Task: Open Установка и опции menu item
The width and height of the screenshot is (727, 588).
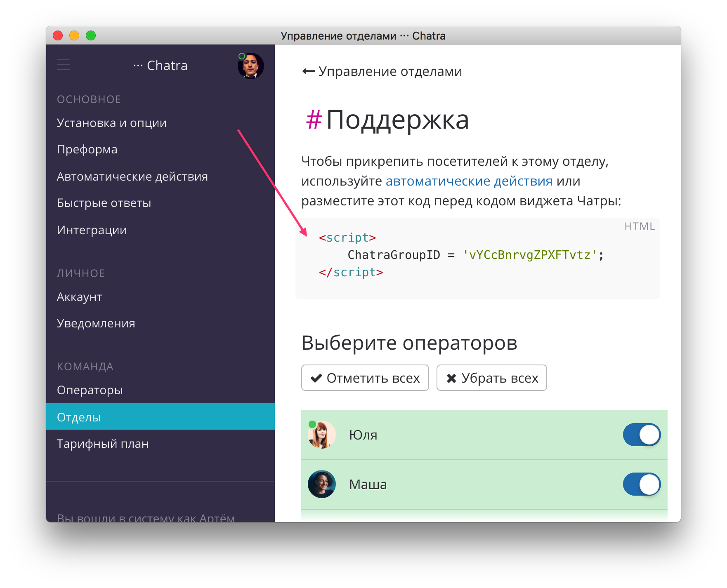Action: 112,123
